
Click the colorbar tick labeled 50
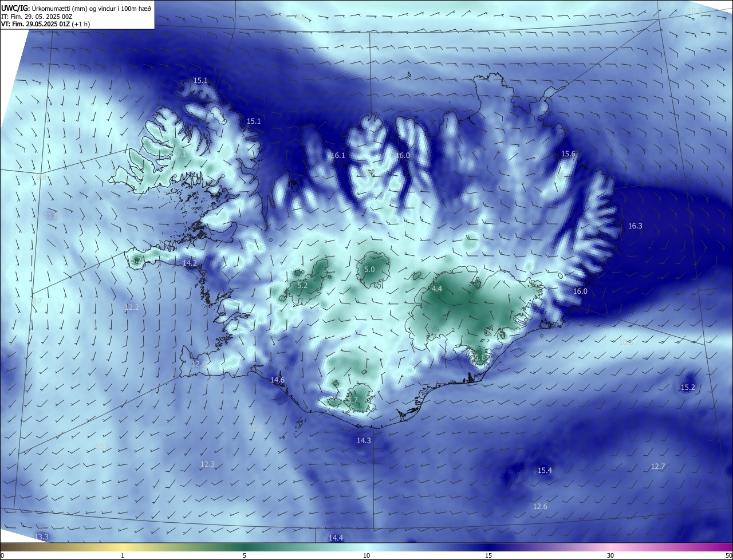tap(728, 555)
